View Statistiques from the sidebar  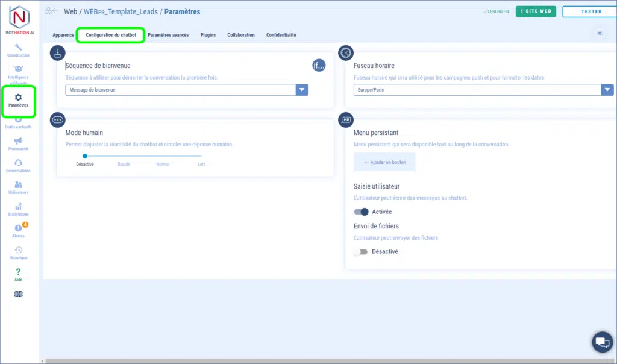click(x=18, y=209)
